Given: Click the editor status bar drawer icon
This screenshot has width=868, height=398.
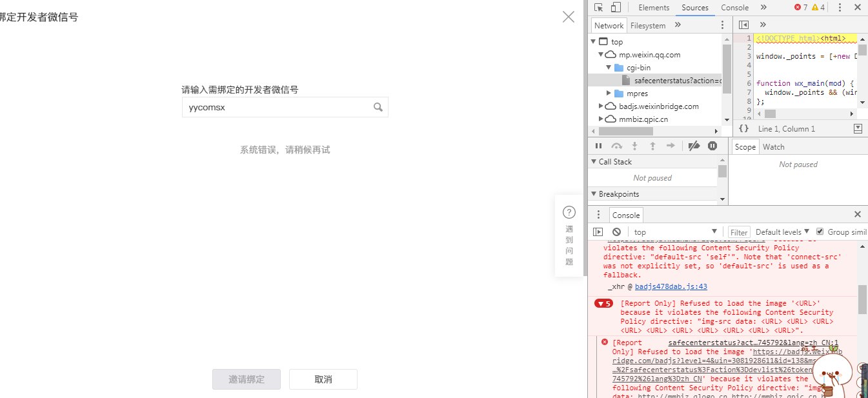Looking at the screenshot, I should (858, 129).
